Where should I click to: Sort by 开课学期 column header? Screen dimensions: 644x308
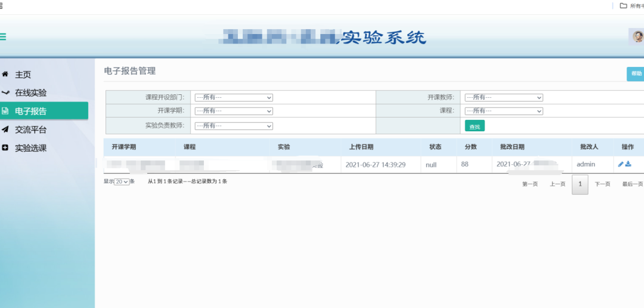coord(123,147)
